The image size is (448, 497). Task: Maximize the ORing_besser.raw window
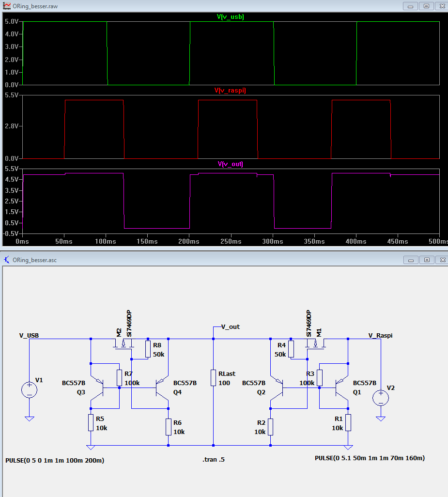pos(426,6)
